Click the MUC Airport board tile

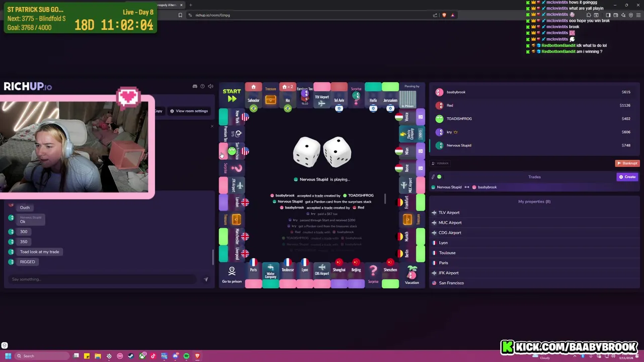tap(412, 185)
